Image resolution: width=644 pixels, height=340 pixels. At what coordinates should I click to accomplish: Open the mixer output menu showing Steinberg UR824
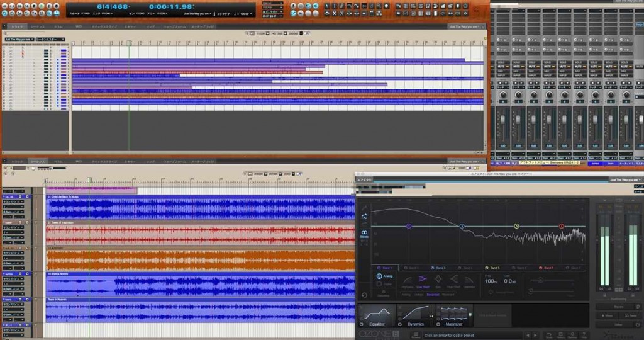pyautogui.click(x=549, y=163)
